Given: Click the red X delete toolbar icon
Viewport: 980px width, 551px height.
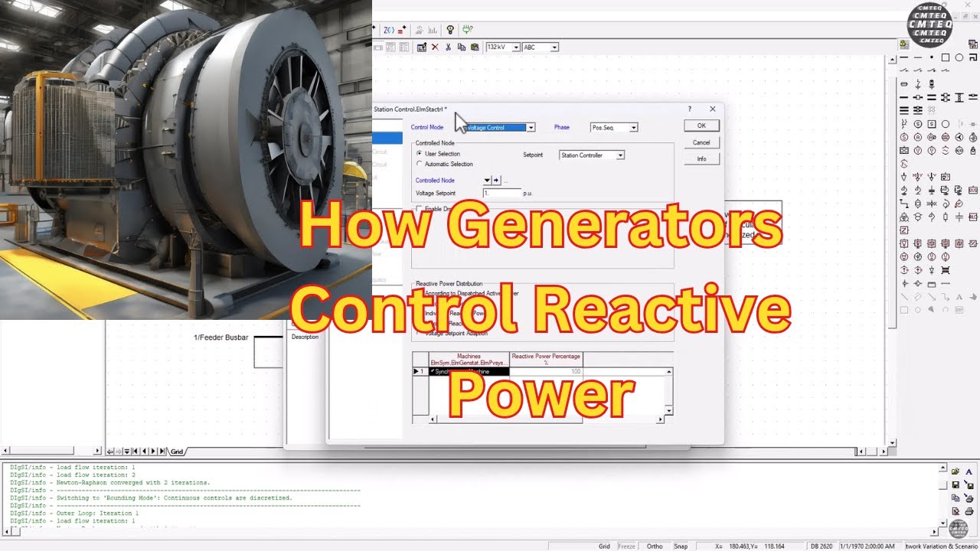Looking at the screenshot, I should [435, 47].
